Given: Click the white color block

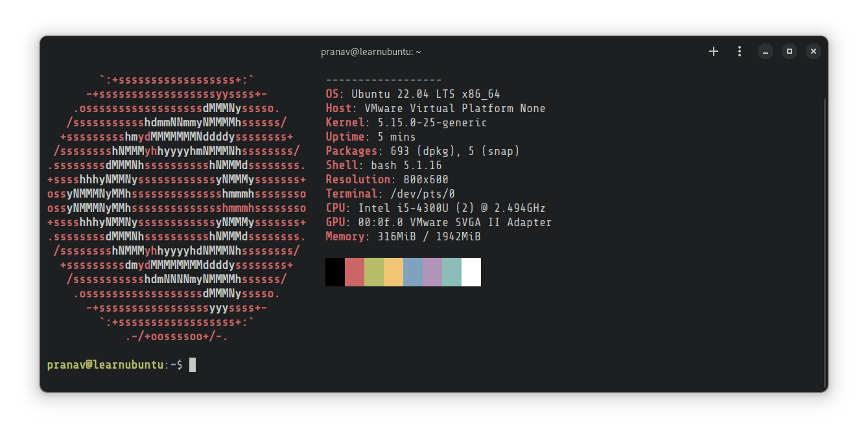Looking at the screenshot, I should point(471,271).
